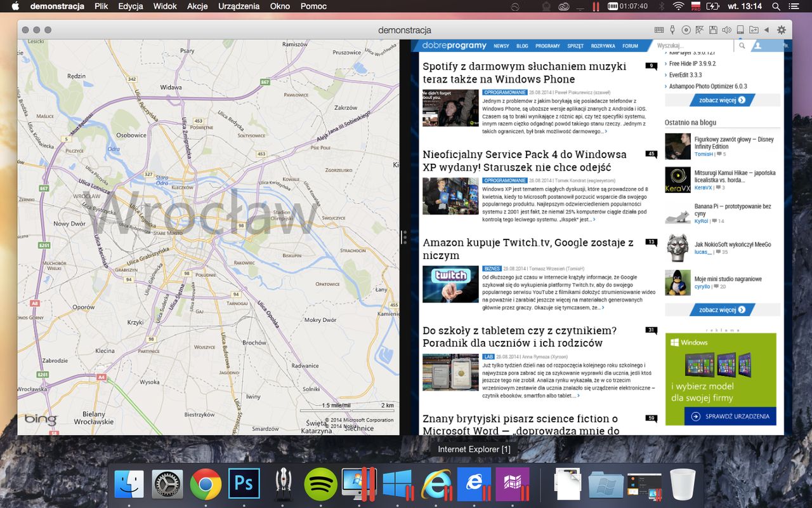
Task: Click the split divider handle between panes
Action: (403, 237)
